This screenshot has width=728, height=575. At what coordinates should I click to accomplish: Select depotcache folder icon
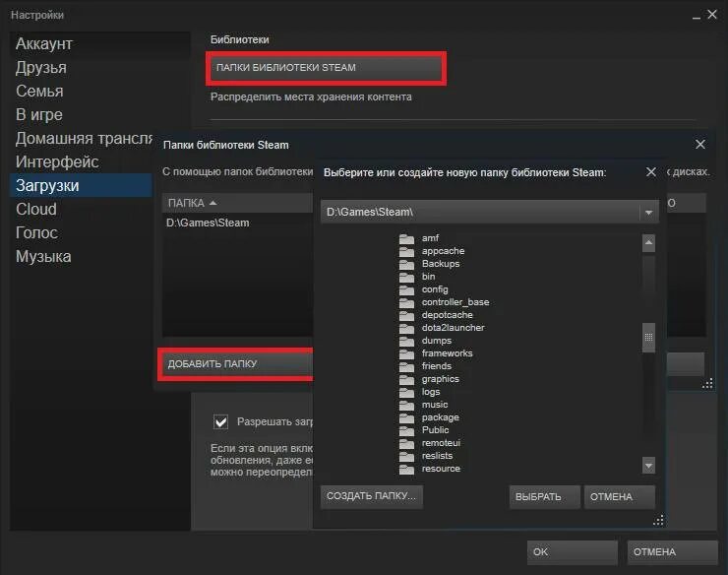coord(406,315)
